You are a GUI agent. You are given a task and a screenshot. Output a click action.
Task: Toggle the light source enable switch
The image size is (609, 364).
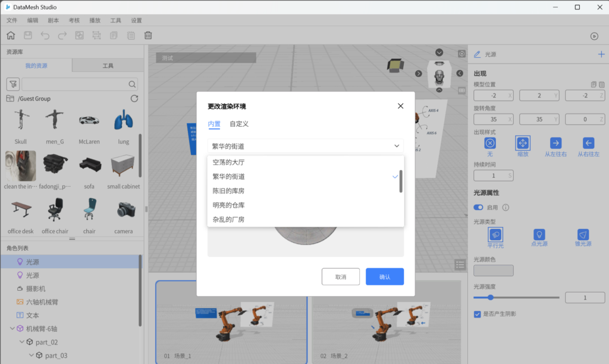tap(478, 208)
